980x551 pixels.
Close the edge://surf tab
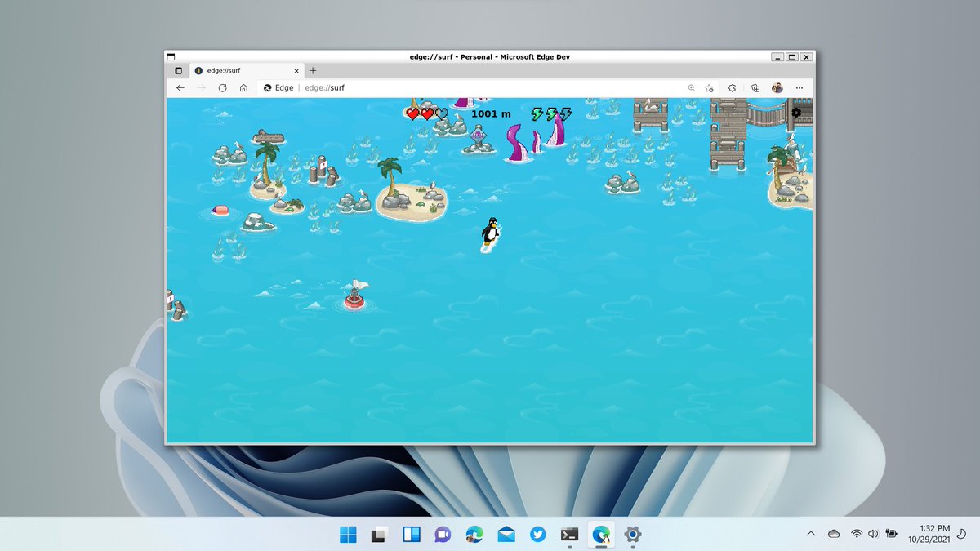point(296,71)
